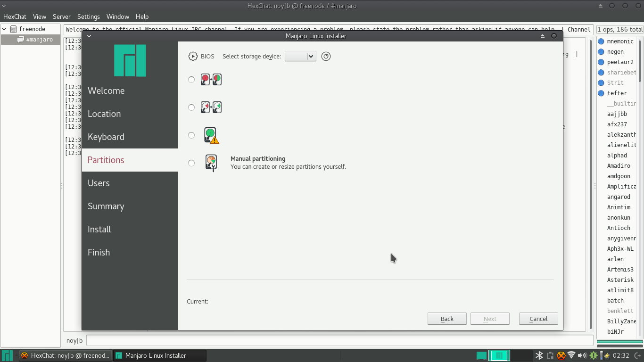Screen dimensions: 644x362
Task: Select user peetaur2 in the HexChat user list
Action: point(617,62)
